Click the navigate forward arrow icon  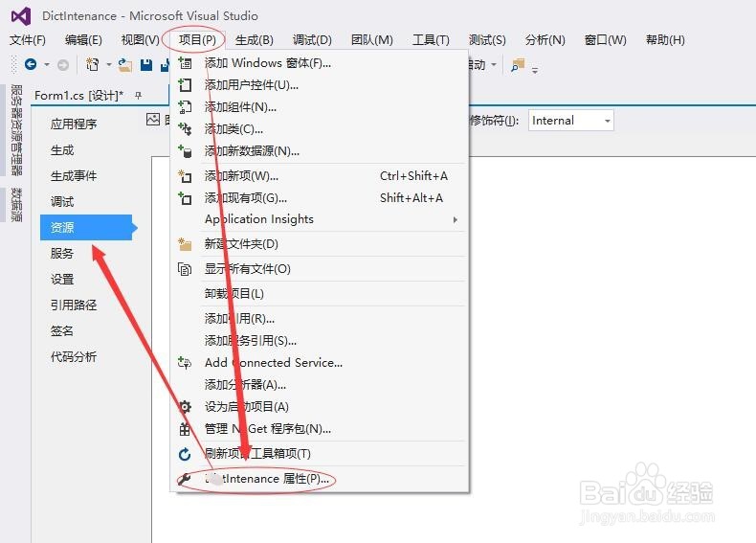tap(62, 65)
